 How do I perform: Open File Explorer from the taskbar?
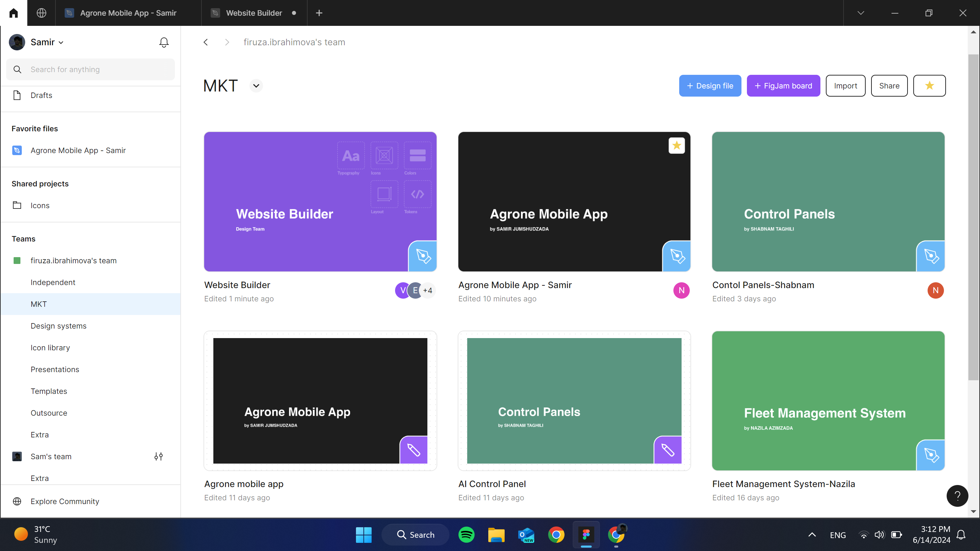(x=496, y=535)
